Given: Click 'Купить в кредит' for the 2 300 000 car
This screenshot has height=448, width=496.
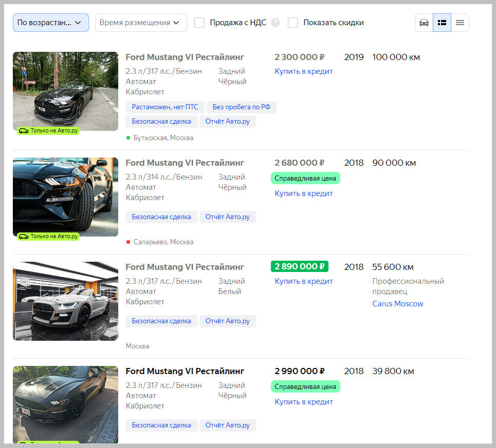Looking at the screenshot, I should [x=303, y=71].
